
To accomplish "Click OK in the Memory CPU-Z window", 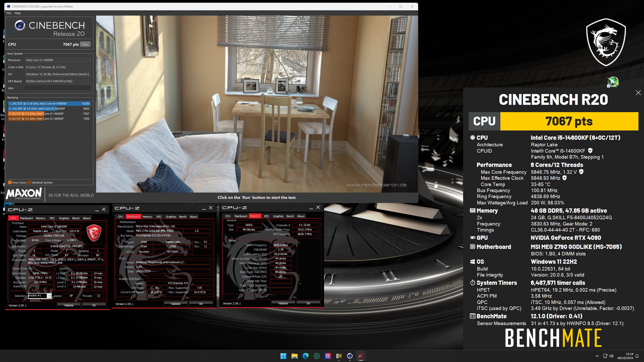I will [308, 303].
